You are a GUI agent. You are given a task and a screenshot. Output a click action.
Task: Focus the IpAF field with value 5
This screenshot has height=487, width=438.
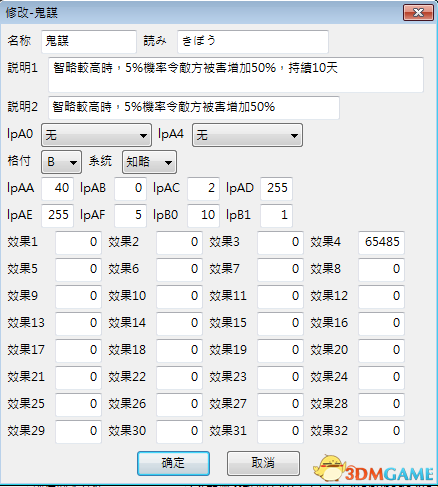coord(130,216)
